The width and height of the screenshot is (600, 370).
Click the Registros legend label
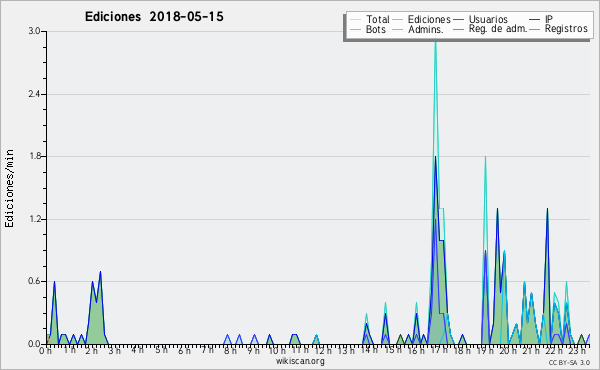566,29
